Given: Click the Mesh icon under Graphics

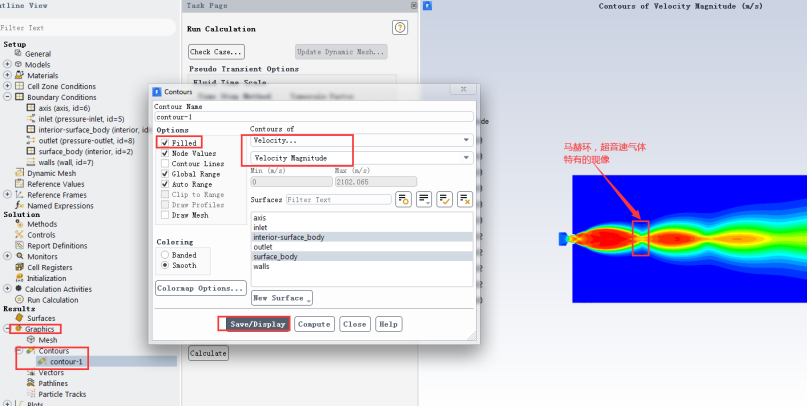Looking at the screenshot, I should click(x=31, y=340).
